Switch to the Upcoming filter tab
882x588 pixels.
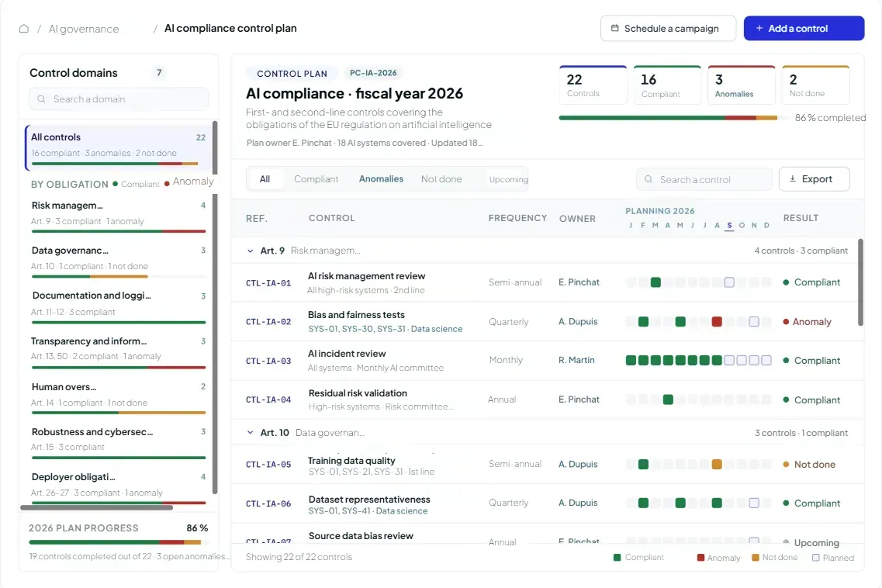tap(509, 179)
